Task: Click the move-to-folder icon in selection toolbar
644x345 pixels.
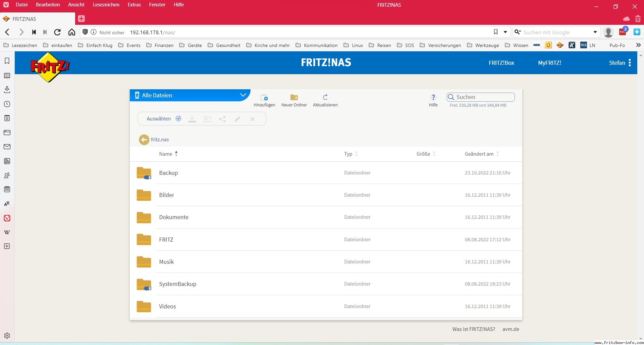Action: (x=207, y=119)
